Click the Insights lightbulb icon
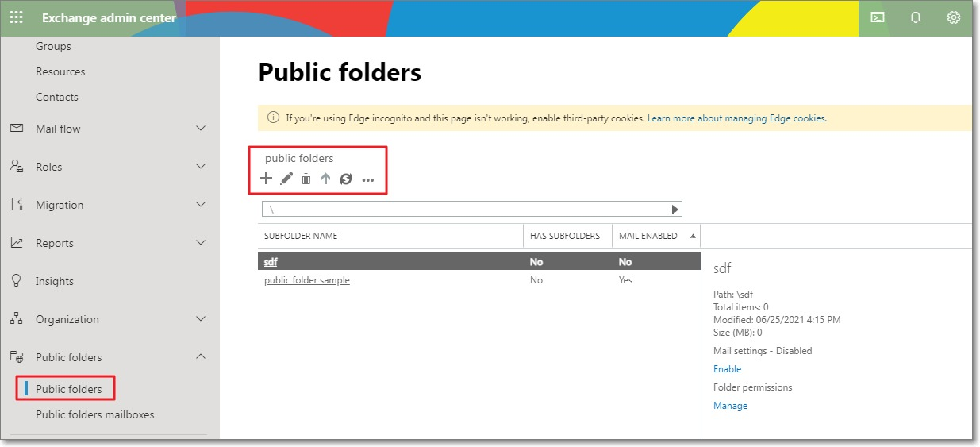 coord(17,281)
